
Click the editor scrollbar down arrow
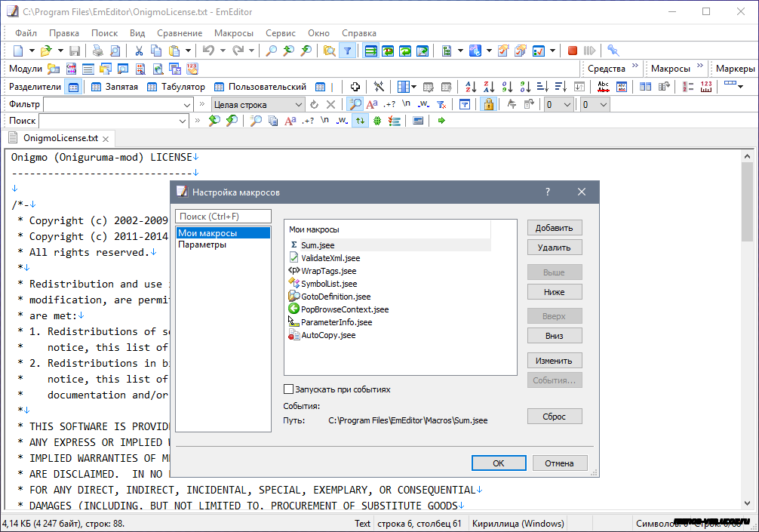click(747, 503)
